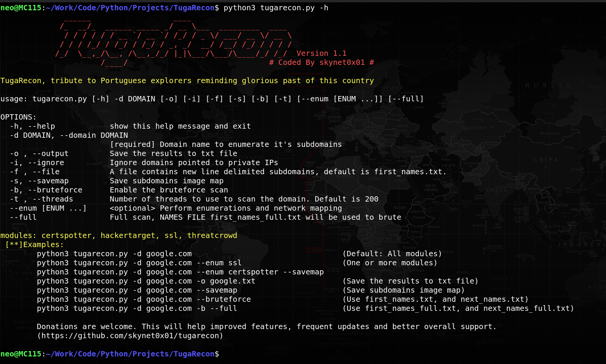Click the '-o , --output' option
Viewport: 606px width, 364px height.
point(39,153)
